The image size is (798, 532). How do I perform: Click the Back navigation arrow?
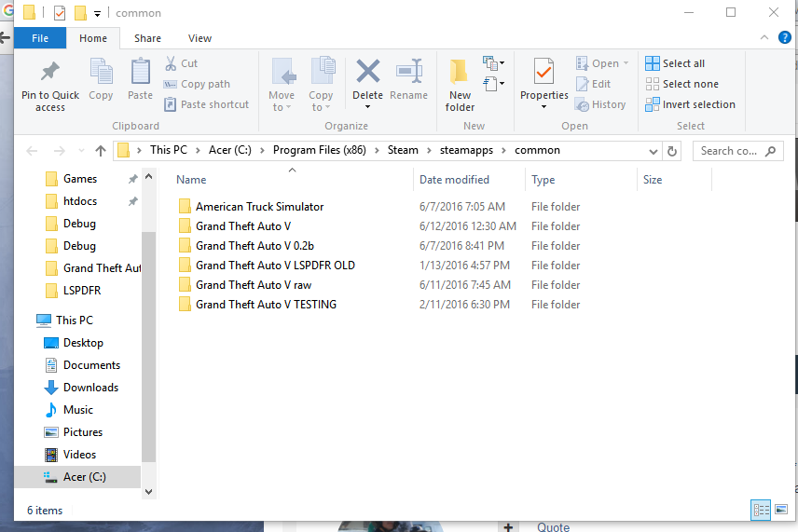coord(32,151)
